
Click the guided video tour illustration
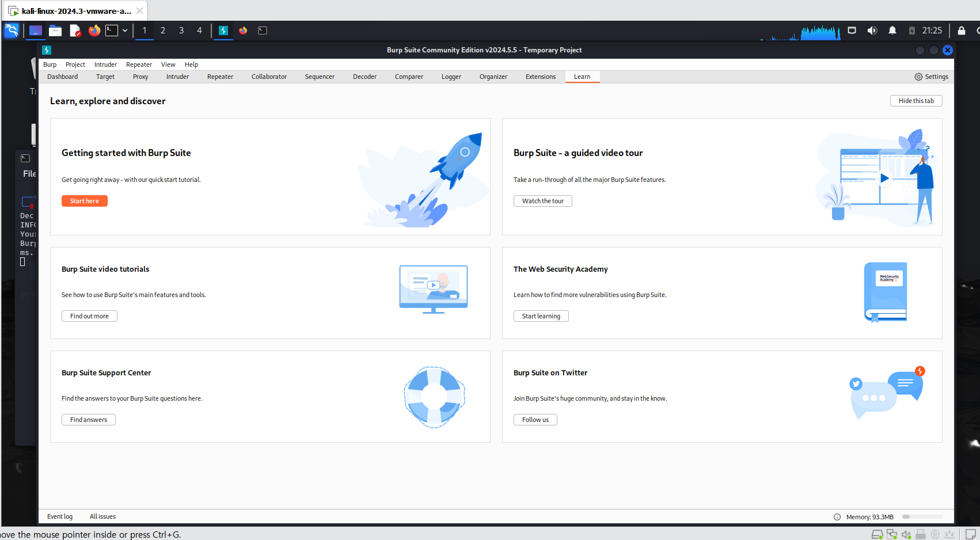click(x=875, y=178)
